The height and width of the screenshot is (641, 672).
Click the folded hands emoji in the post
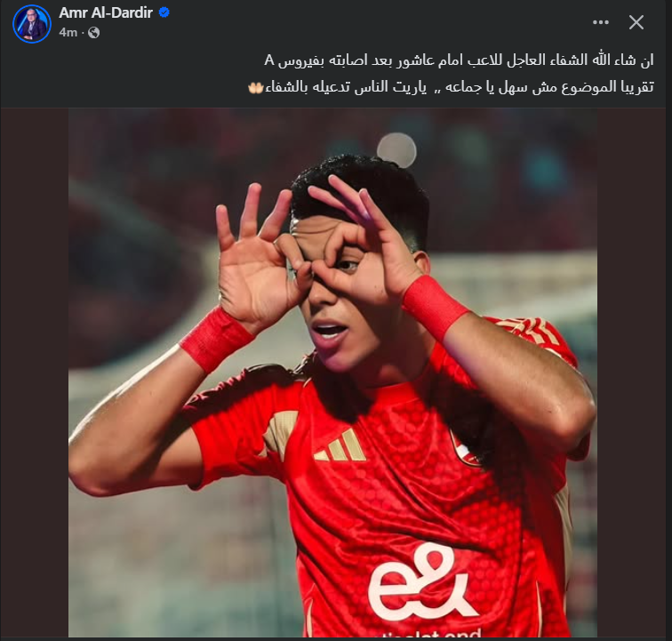click(255, 87)
